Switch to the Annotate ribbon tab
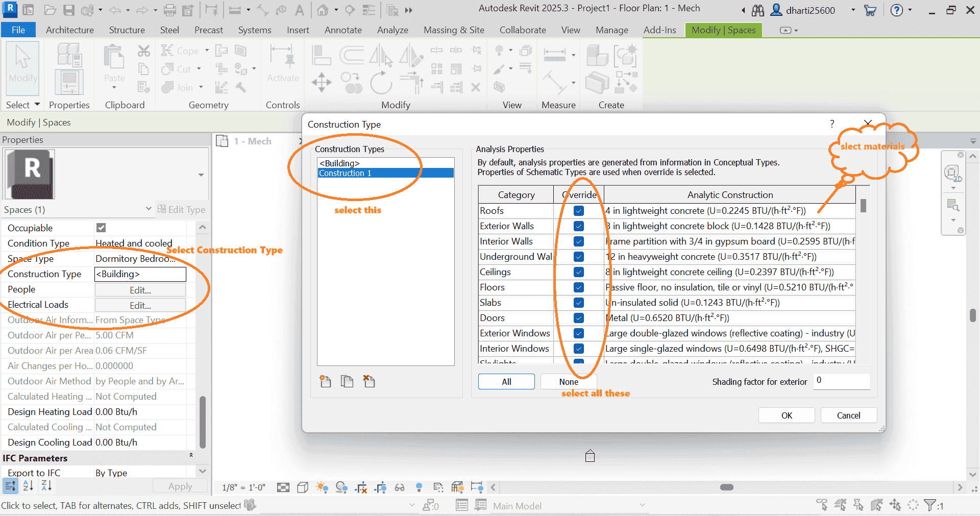The width and height of the screenshot is (980, 516). [x=342, y=30]
